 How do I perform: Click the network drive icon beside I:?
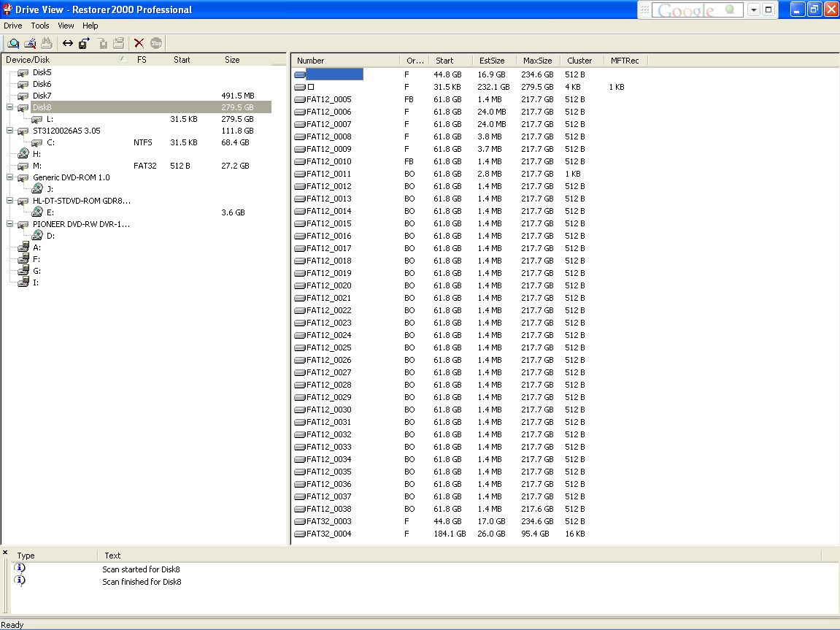[x=23, y=283]
